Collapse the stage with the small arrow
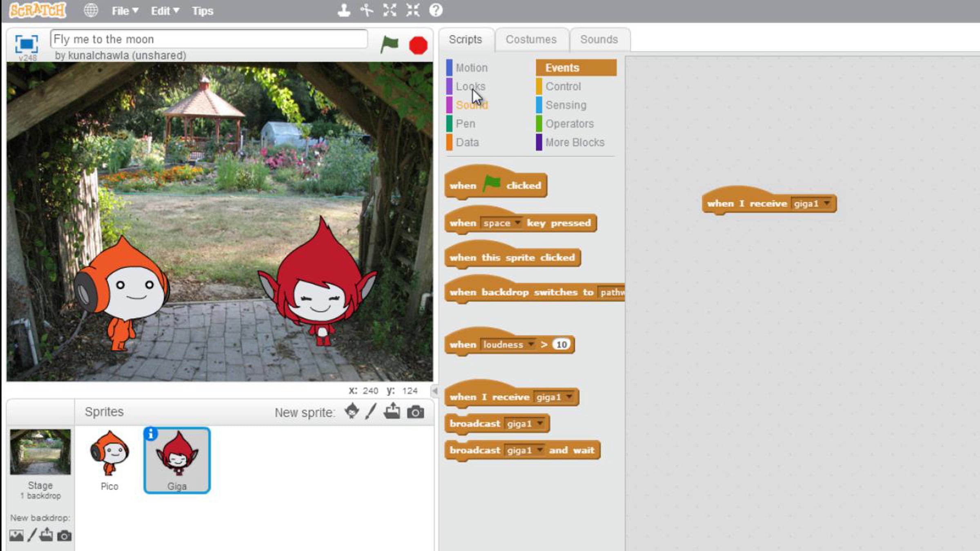The image size is (980, 551). coord(434,391)
